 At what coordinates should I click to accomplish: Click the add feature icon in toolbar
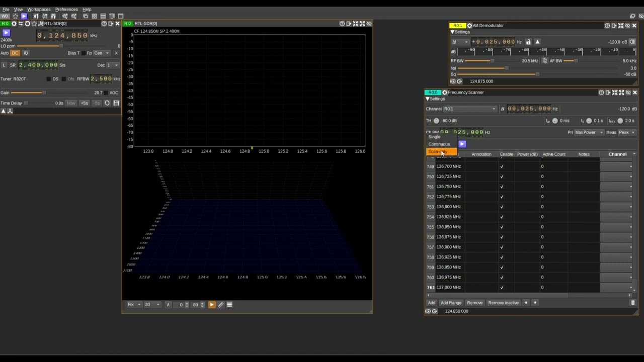pos(65,16)
